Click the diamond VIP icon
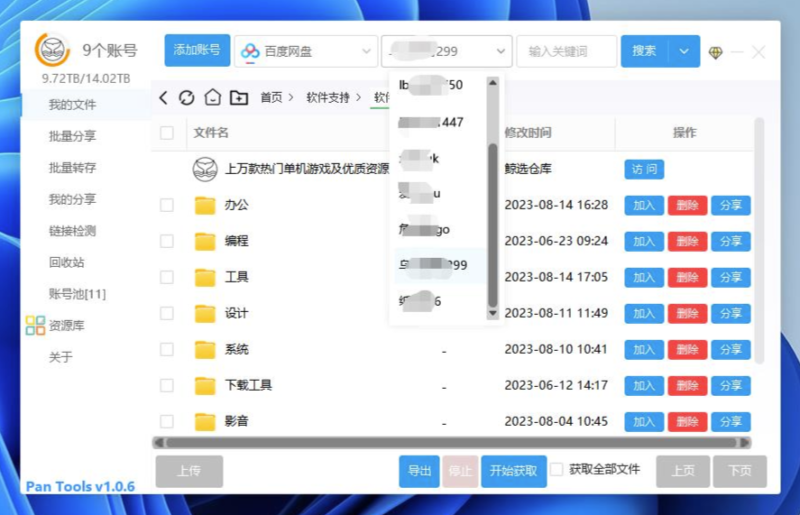 [716, 52]
